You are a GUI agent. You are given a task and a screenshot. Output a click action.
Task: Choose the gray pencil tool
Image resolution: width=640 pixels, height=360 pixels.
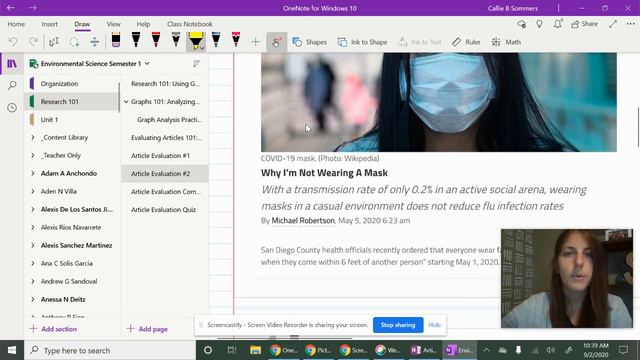click(x=176, y=40)
